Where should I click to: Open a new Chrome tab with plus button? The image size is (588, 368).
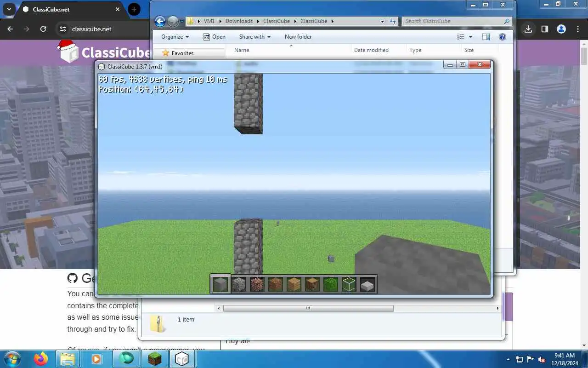point(134,9)
